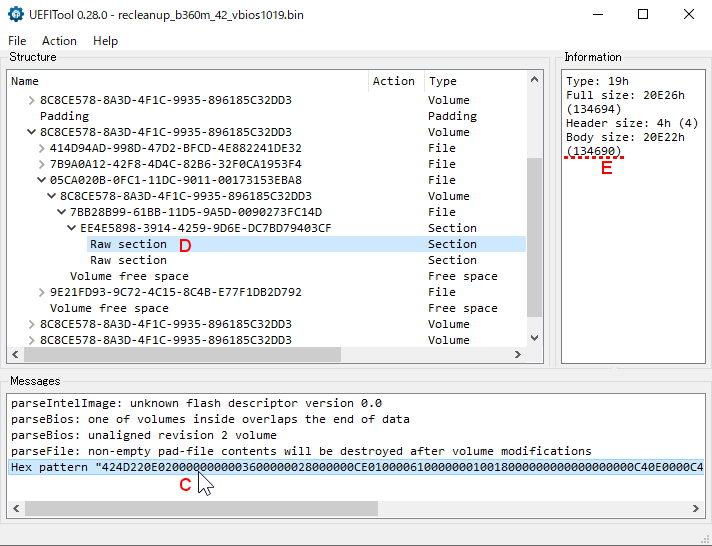The image size is (712, 546).
Task: Click Structure panel scroll-up arrow
Action: pyautogui.click(x=534, y=80)
